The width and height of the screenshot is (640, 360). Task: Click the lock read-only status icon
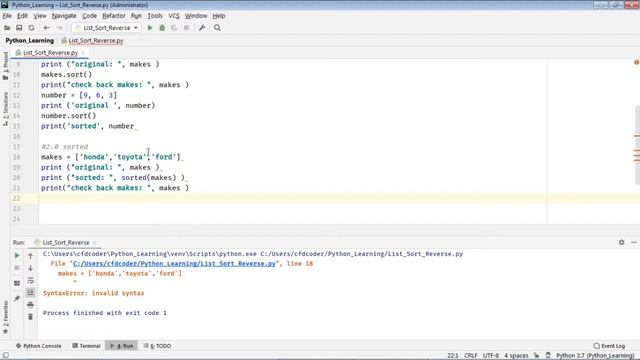point(536,356)
